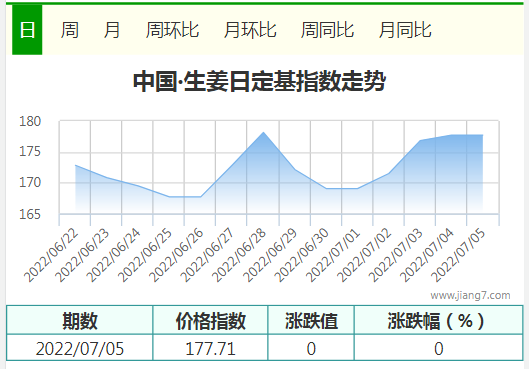Image resolution: width=529 pixels, height=369 pixels.
Task: Click the 2022/06/28 peak point on chart
Action: (263, 133)
